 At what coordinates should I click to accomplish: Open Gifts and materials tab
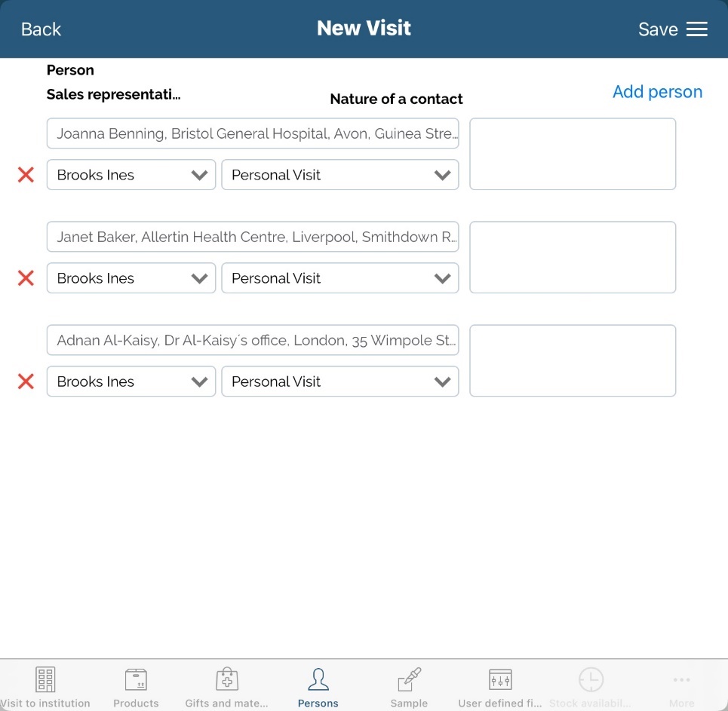pyautogui.click(x=226, y=687)
